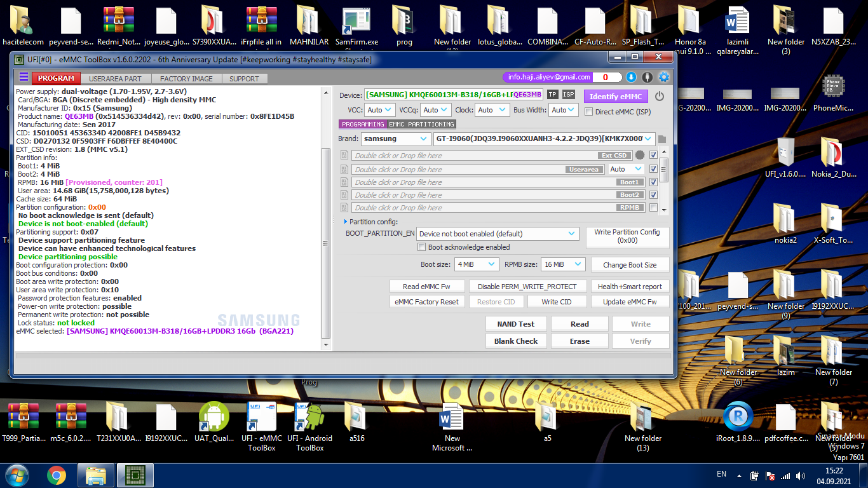
Task: Click the browse folder icon after model list
Action: tap(661, 139)
